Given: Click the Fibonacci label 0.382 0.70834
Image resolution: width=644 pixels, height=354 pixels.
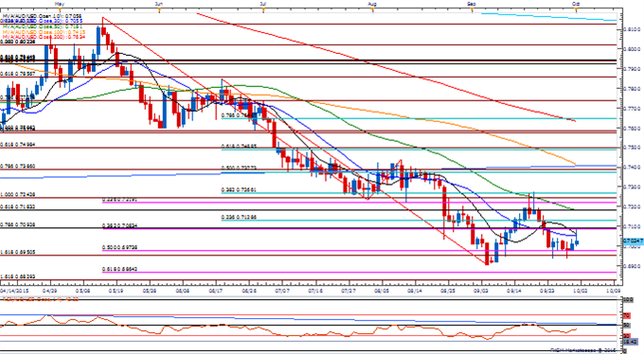Looking at the screenshot, I should (x=119, y=226).
